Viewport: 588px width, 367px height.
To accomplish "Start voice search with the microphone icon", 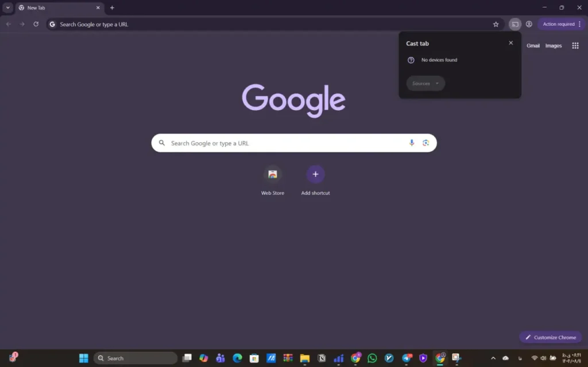I will (412, 142).
